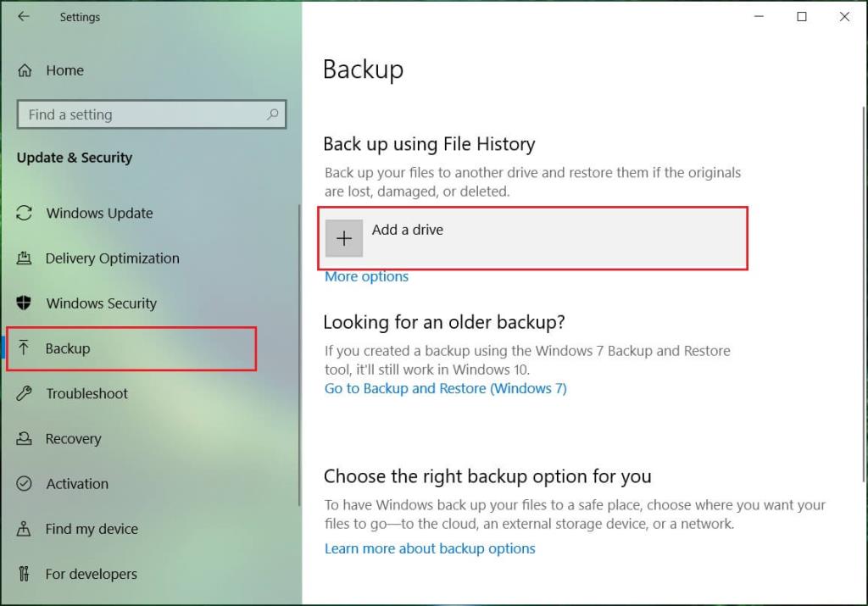The width and height of the screenshot is (868, 606).
Task: Click the Find my device icon
Action: click(25, 529)
